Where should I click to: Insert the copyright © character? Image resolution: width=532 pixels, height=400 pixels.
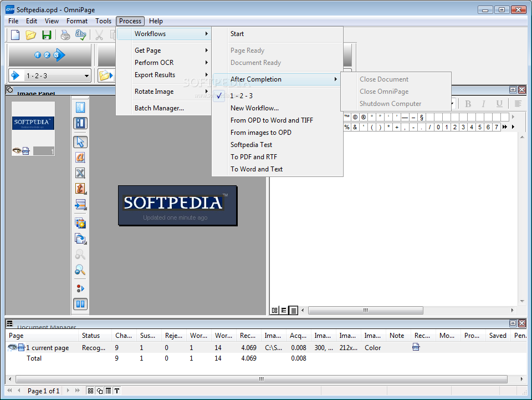click(x=355, y=117)
